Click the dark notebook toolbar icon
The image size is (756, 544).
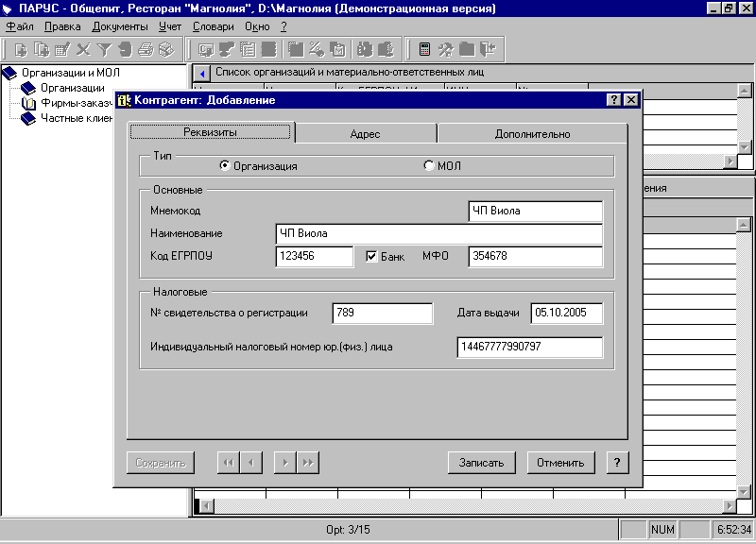268,50
